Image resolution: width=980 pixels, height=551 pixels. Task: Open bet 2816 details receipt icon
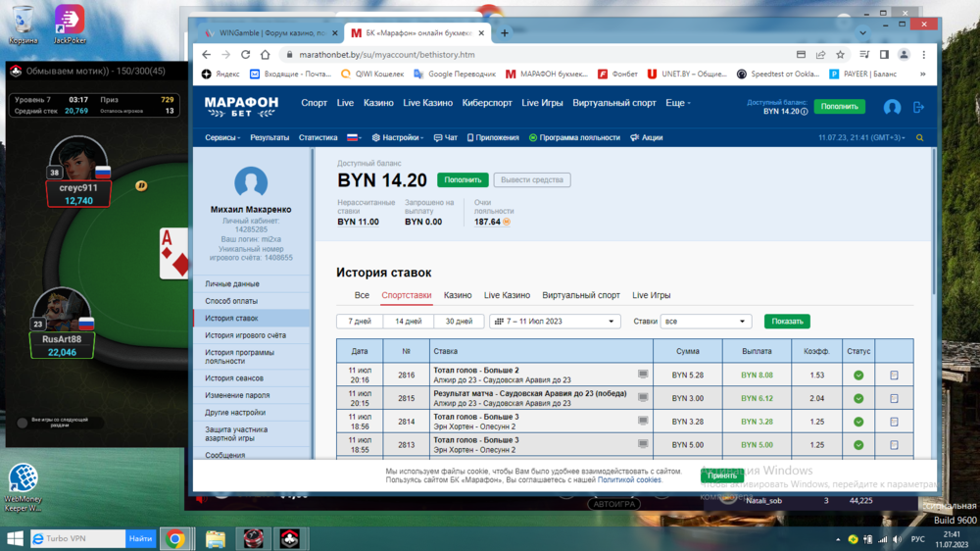tap(894, 376)
